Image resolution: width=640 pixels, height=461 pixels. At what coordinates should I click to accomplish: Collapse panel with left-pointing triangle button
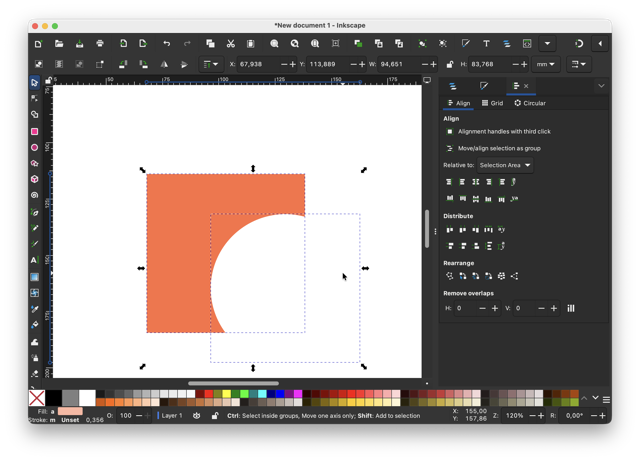[600, 44]
